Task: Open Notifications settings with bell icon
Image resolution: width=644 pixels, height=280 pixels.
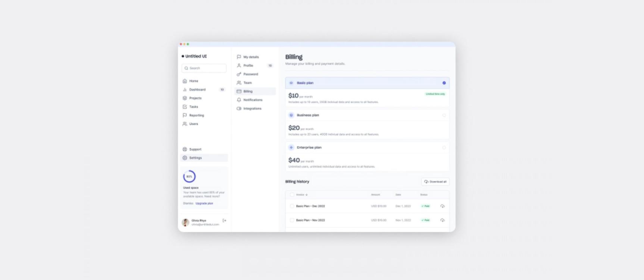Action: [x=239, y=100]
